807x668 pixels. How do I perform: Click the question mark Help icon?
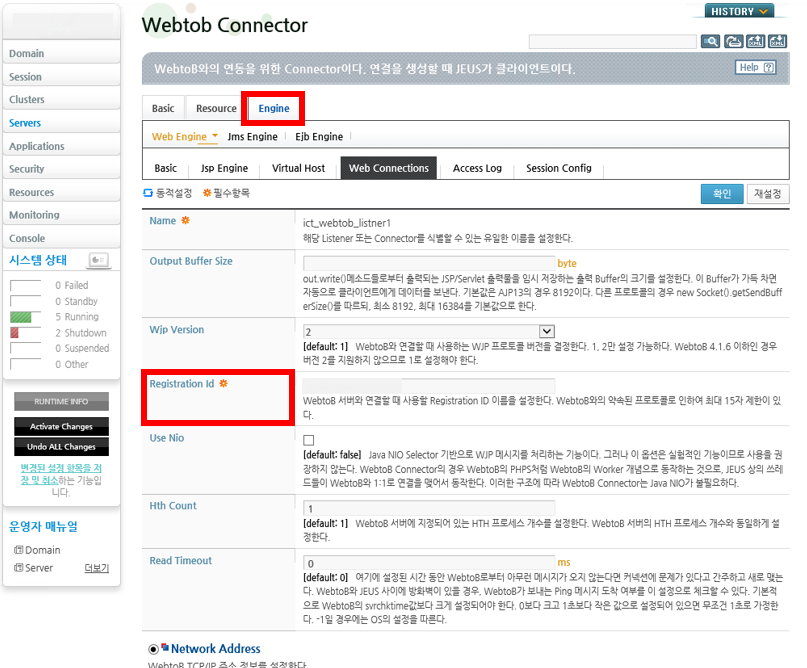[x=769, y=67]
